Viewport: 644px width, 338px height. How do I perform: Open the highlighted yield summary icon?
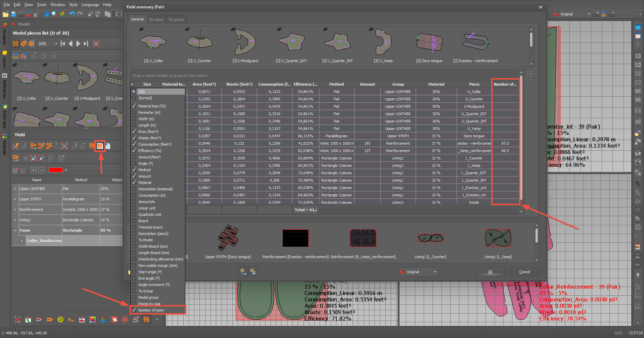tap(100, 146)
